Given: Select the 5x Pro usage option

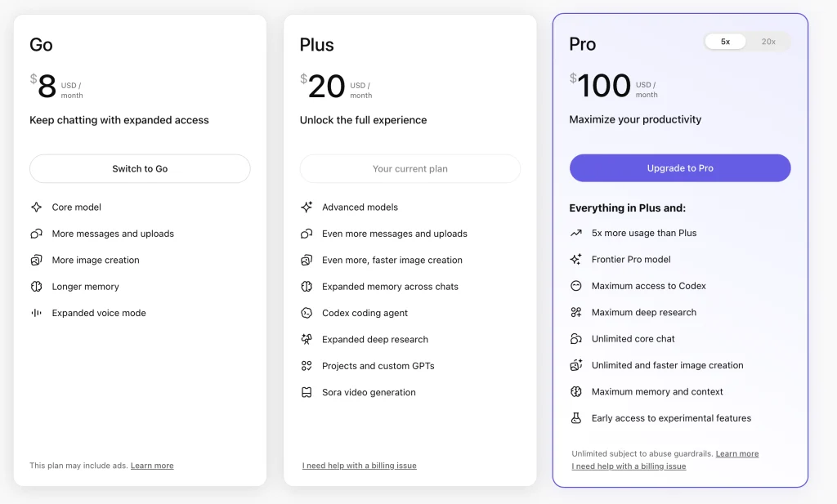Looking at the screenshot, I should [x=726, y=42].
